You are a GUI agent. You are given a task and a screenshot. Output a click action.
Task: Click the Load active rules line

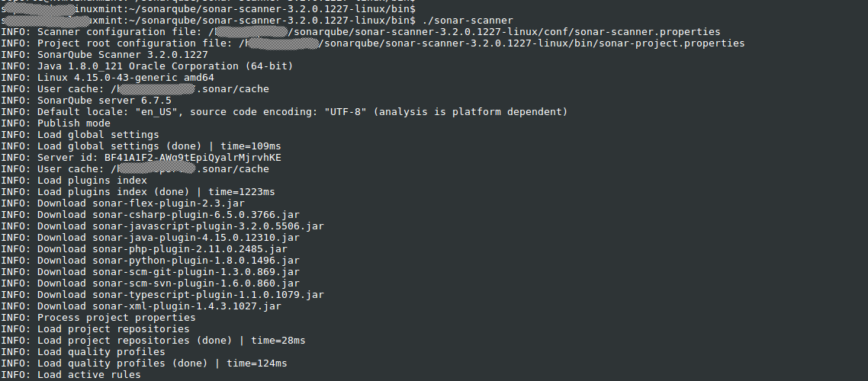click(88, 375)
